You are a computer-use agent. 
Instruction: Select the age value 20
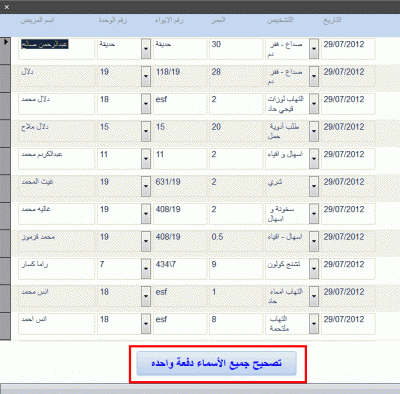pos(216,127)
